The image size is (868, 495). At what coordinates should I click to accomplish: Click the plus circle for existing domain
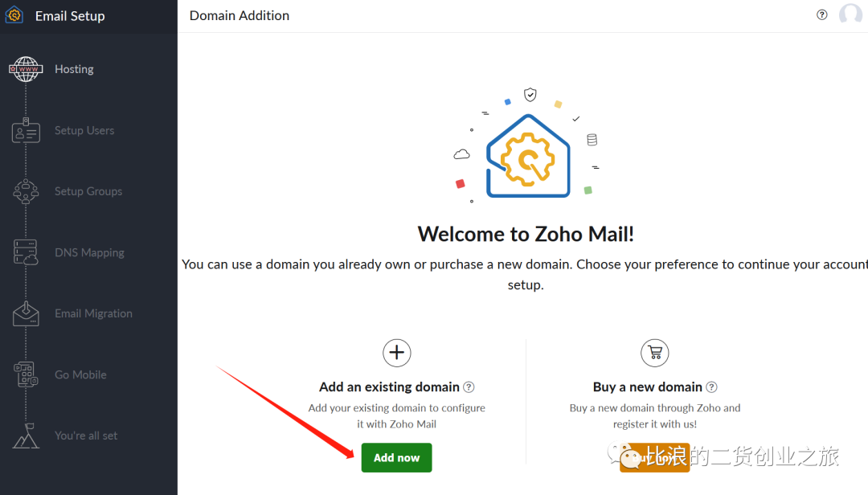[396, 353]
